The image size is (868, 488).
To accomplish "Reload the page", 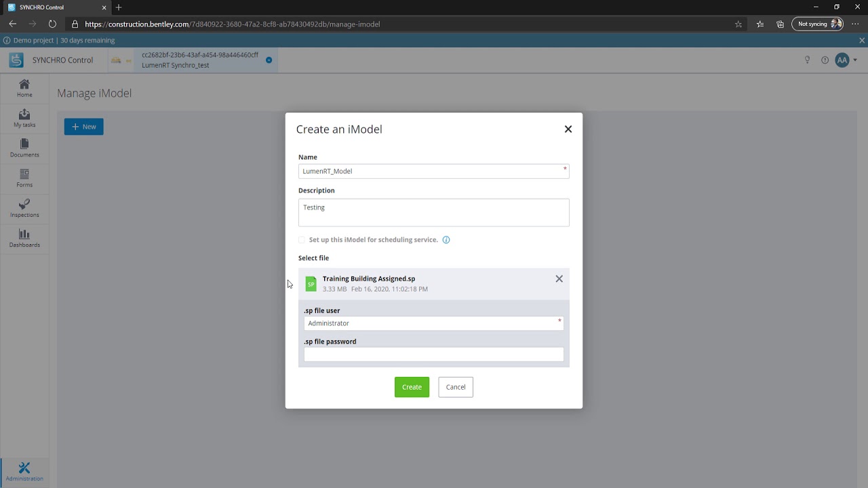I will click(52, 24).
